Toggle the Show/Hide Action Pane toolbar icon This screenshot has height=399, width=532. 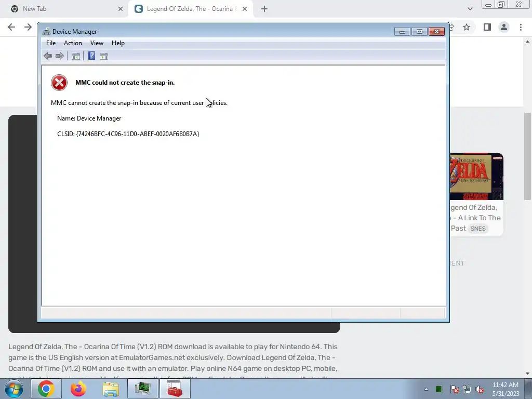(x=104, y=56)
